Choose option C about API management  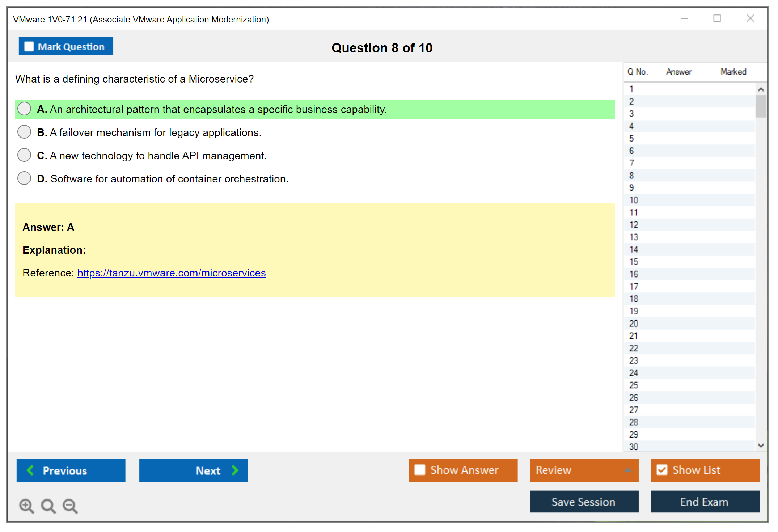point(24,155)
